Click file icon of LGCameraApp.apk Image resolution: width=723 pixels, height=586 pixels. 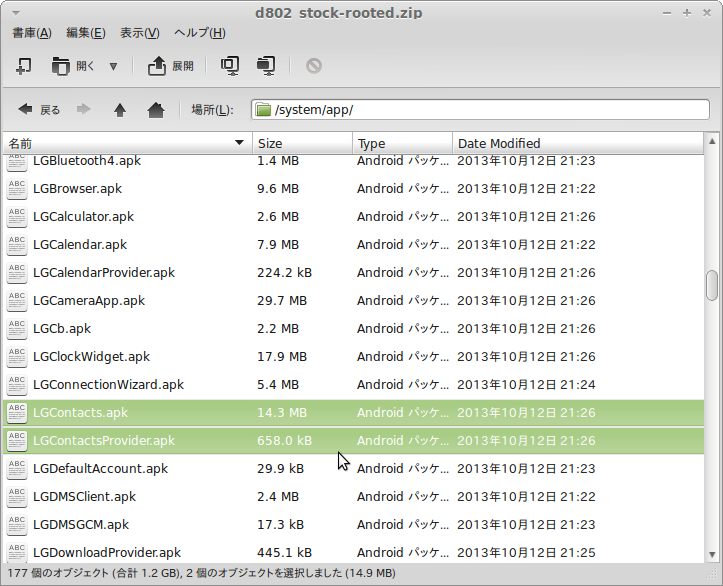[x=17, y=301]
